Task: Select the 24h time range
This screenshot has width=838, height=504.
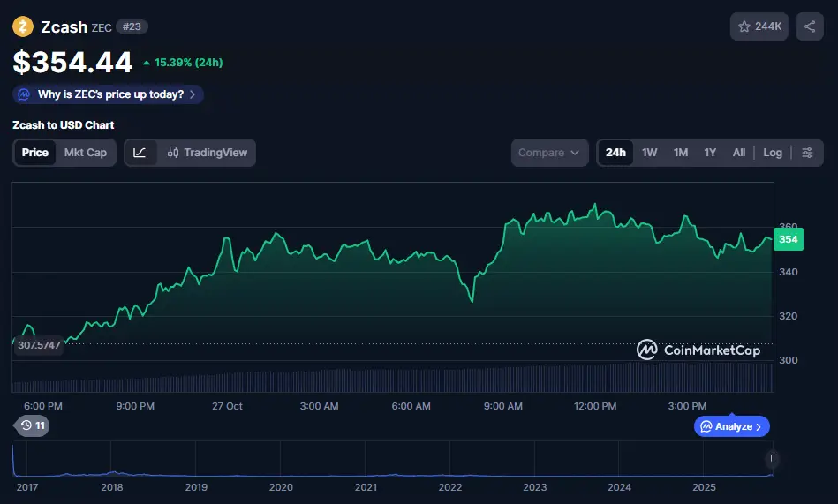Action: click(615, 153)
